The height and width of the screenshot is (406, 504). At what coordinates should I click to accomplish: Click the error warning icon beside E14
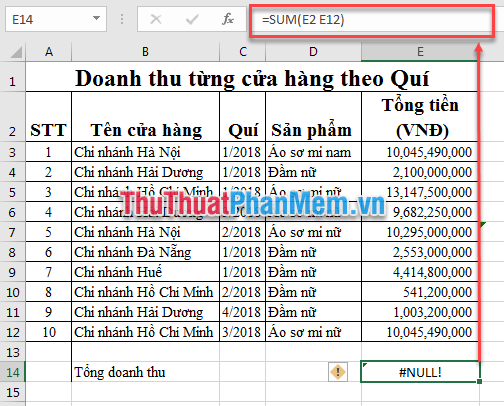click(338, 372)
